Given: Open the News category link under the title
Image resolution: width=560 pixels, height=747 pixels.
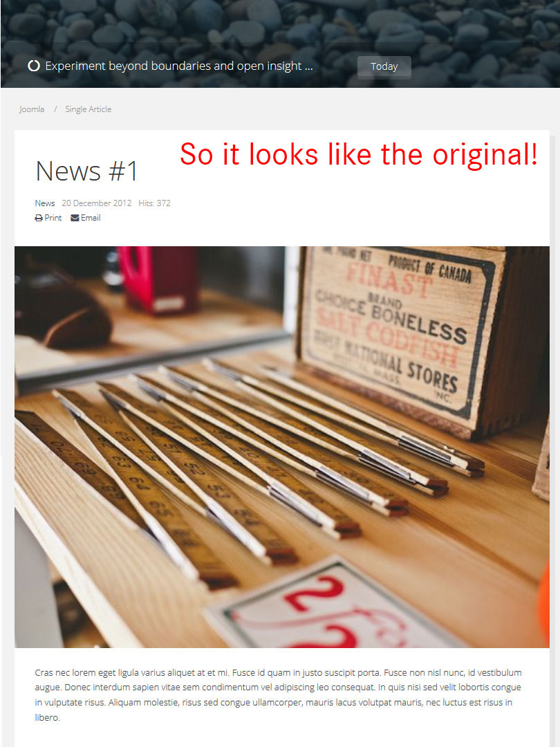Looking at the screenshot, I should tap(45, 203).
